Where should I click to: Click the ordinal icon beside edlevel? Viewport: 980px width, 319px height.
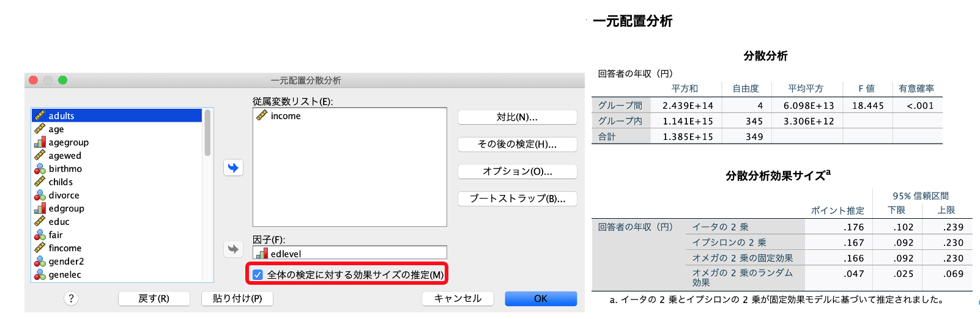[262, 253]
